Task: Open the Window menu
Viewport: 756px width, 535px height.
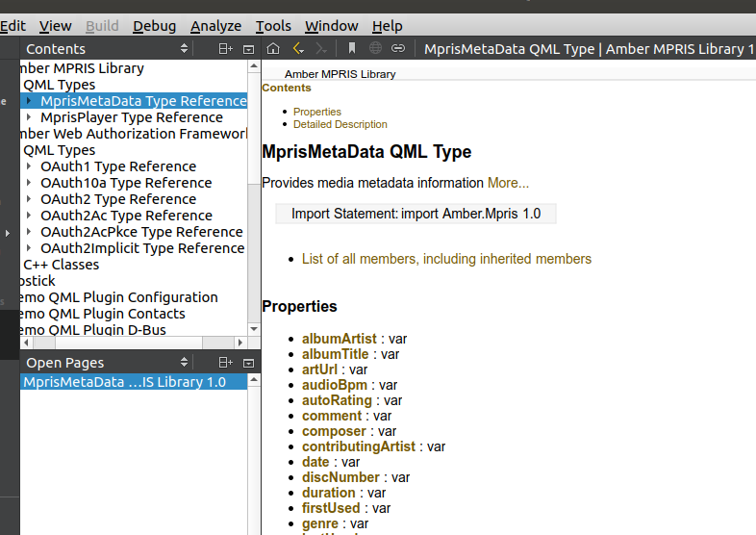Action: point(331,26)
